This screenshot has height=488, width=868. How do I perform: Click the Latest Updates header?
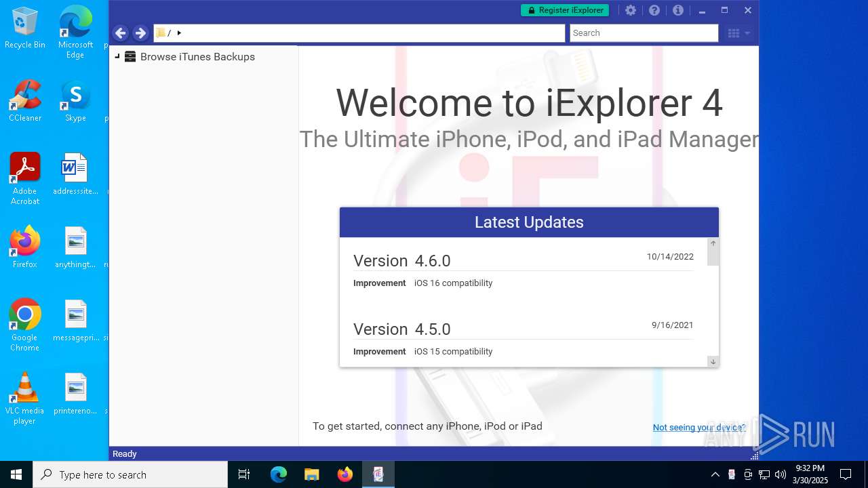529,222
